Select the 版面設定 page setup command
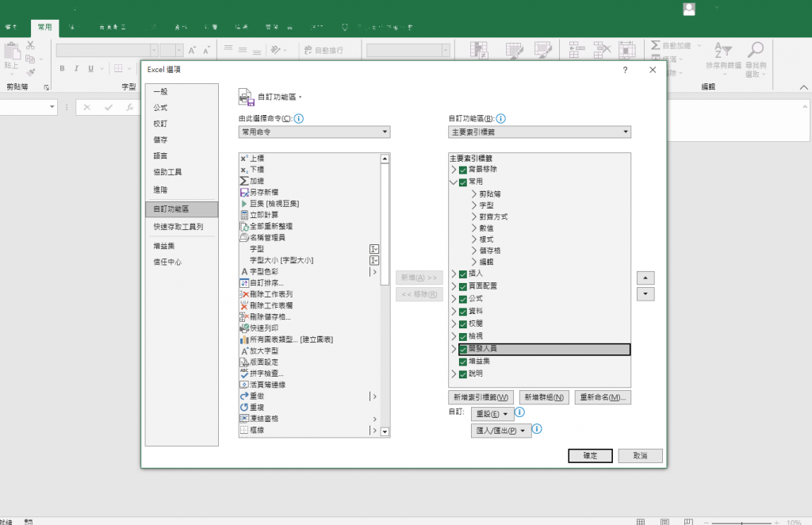812x525 pixels. tap(259, 362)
